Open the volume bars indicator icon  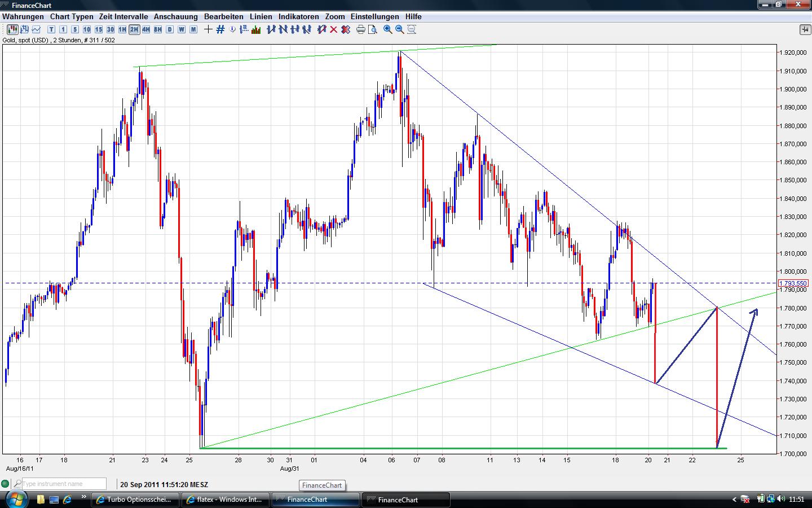click(x=256, y=29)
